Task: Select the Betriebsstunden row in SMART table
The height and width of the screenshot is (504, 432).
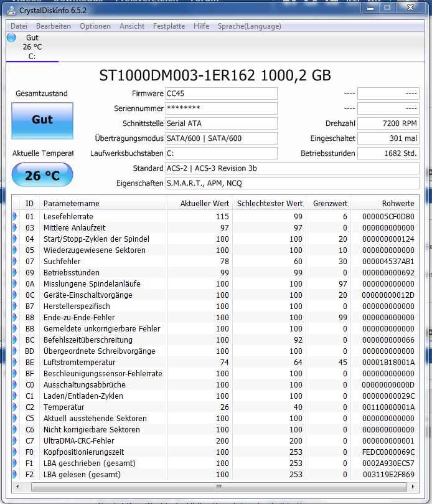Action: 215,273
